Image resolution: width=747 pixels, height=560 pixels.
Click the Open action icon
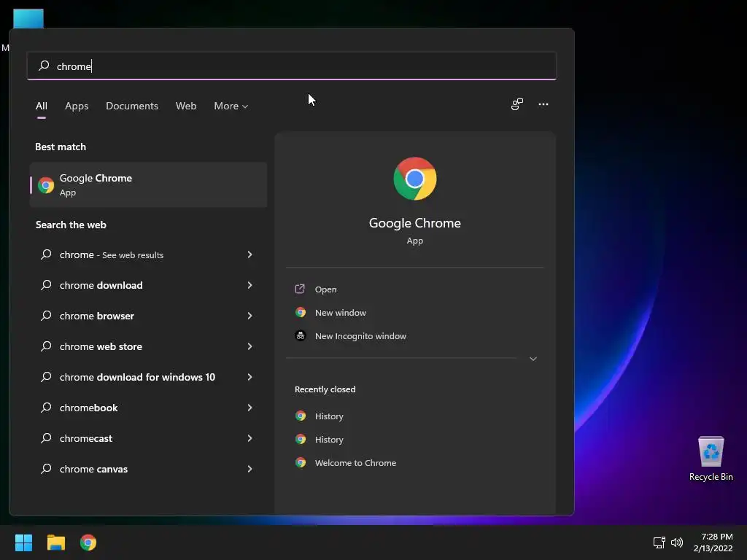(x=300, y=289)
